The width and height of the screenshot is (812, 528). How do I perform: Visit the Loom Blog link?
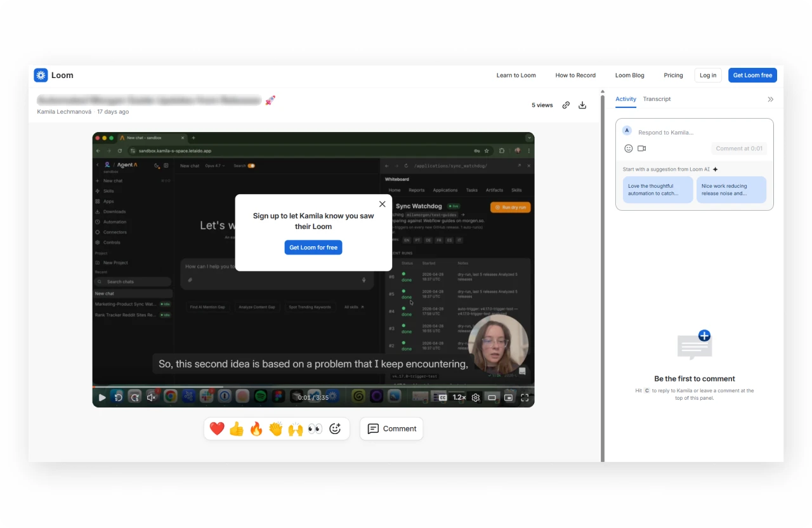coord(630,75)
